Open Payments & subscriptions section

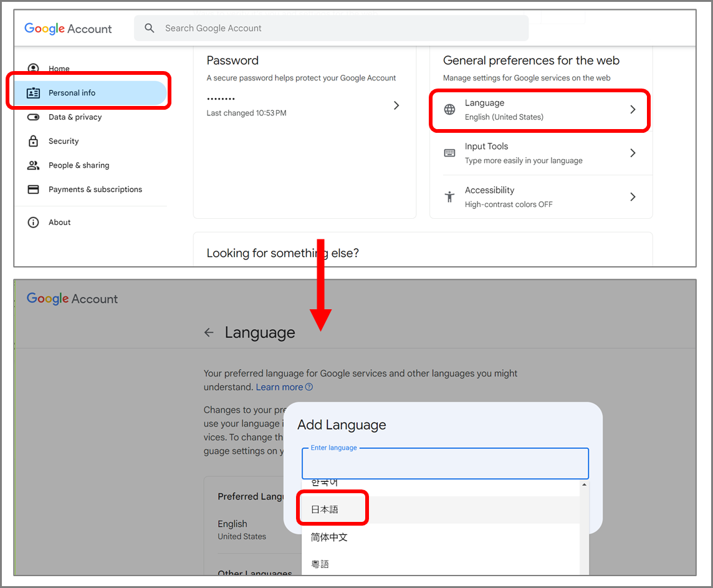[x=95, y=189]
